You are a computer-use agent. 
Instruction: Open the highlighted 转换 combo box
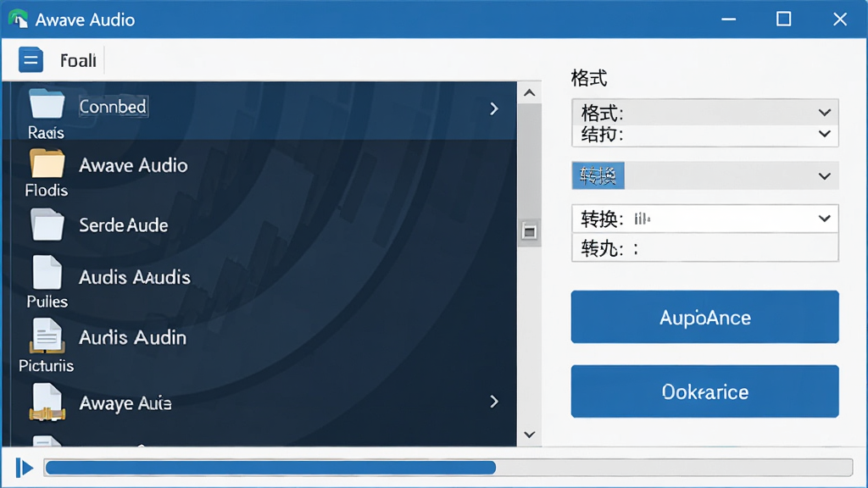(x=704, y=176)
